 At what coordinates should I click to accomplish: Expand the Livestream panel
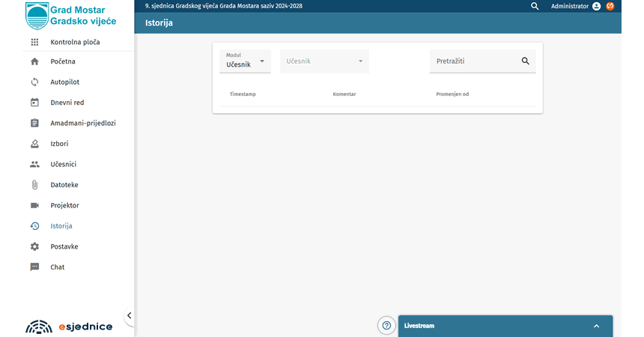tap(596, 326)
